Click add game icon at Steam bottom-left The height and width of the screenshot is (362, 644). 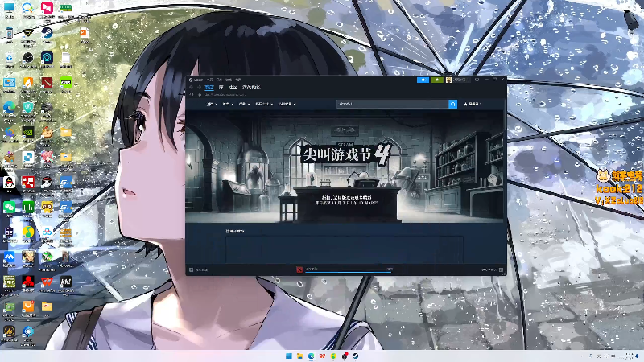click(x=192, y=269)
